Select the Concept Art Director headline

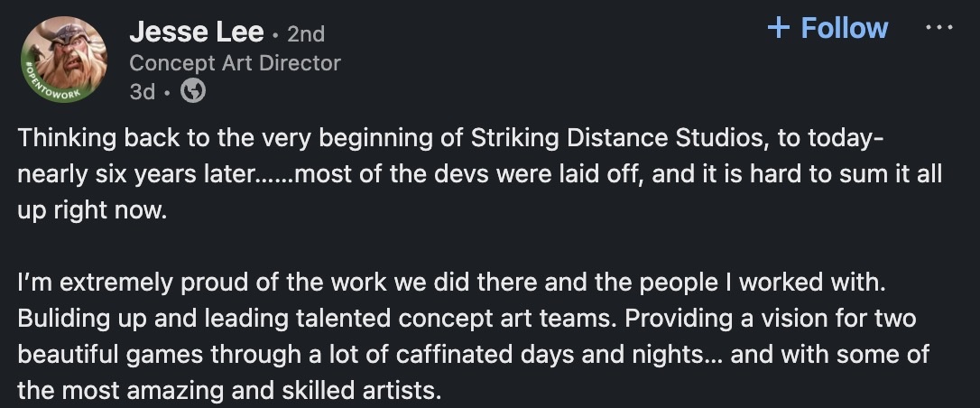pyautogui.click(x=235, y=63)
